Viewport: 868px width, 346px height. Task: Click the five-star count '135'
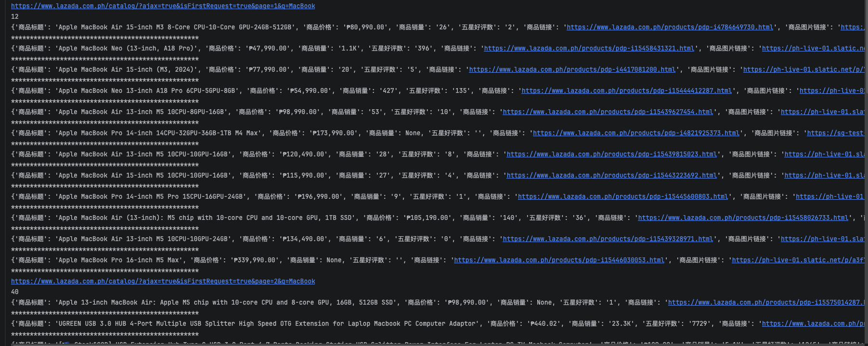tap(461, 91)
